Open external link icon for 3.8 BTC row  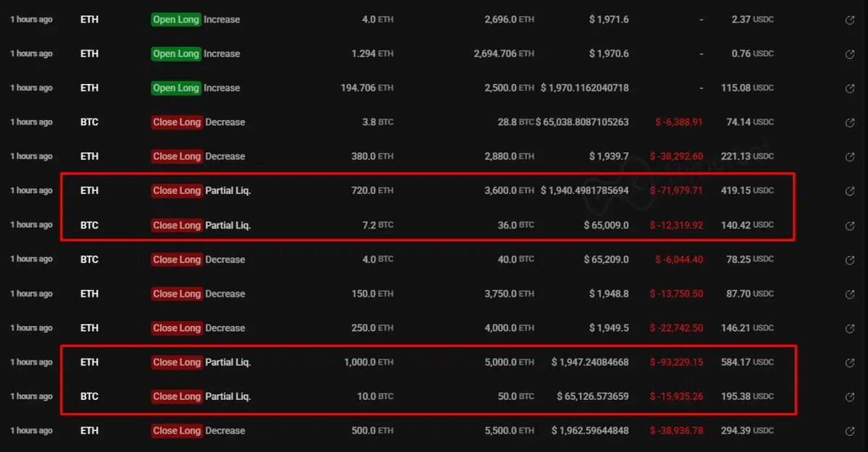pyautogui.click(x=850, y=123)
